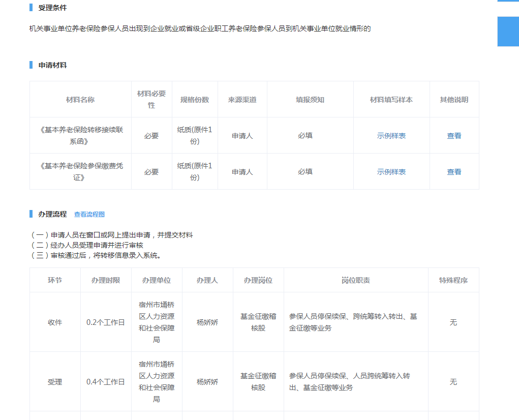Click the 特殊程序 column header
Image resolution: width=519 pixels, height=420 pixels.
point(453,280)
